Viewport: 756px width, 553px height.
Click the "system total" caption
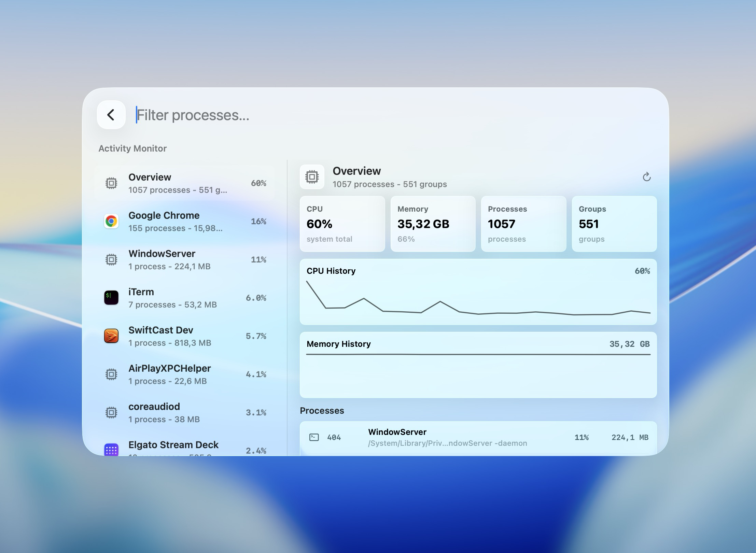(x=329, y=239)
